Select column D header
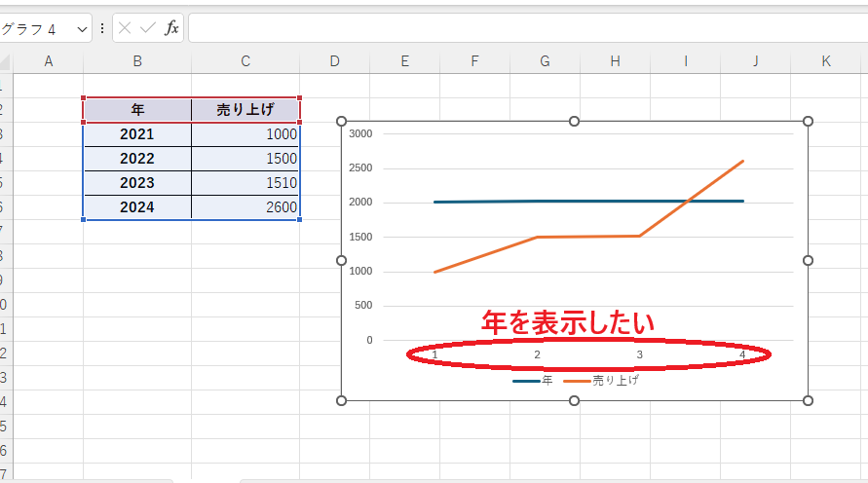 point(334,61)
